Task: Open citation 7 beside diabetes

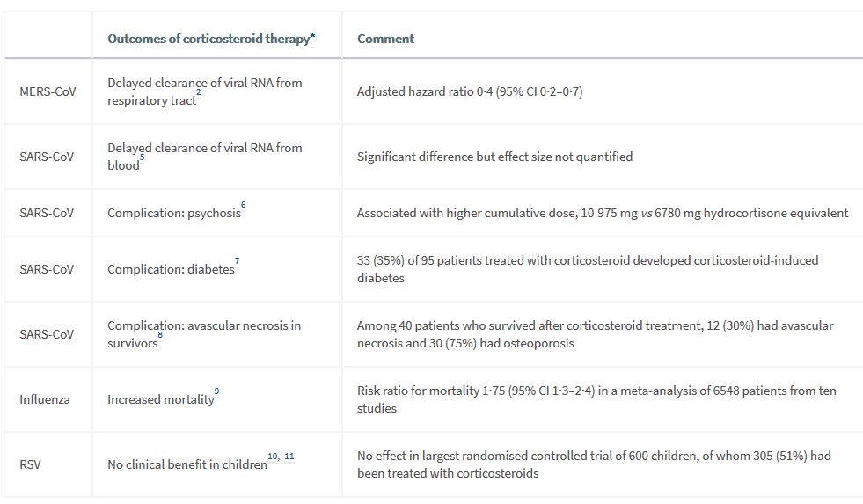Action: tap(238, 261)
